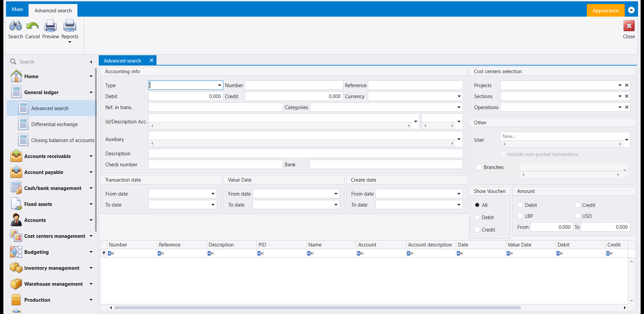Click the Budgeting chart icon
The width and height of the screenshot is (644, 314).
point(16,252)
